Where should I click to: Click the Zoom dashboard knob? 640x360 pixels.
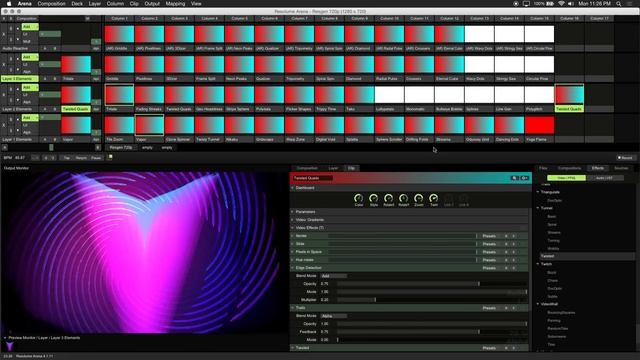pos(418,198)
